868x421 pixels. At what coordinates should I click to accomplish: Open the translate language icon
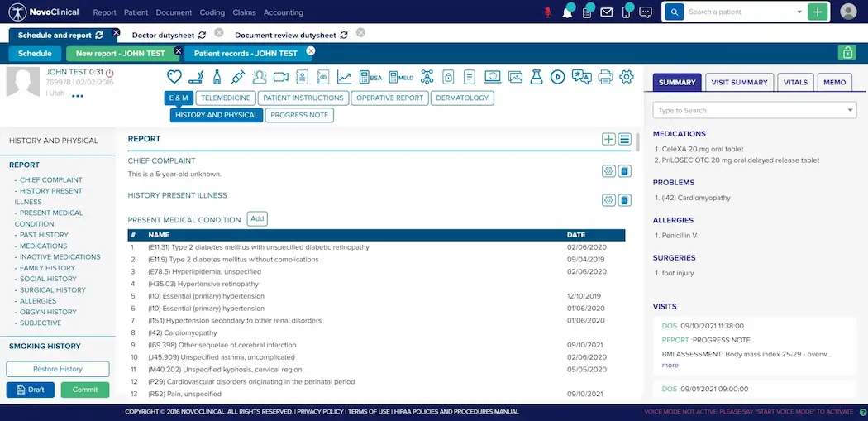[x=582, y=77]
